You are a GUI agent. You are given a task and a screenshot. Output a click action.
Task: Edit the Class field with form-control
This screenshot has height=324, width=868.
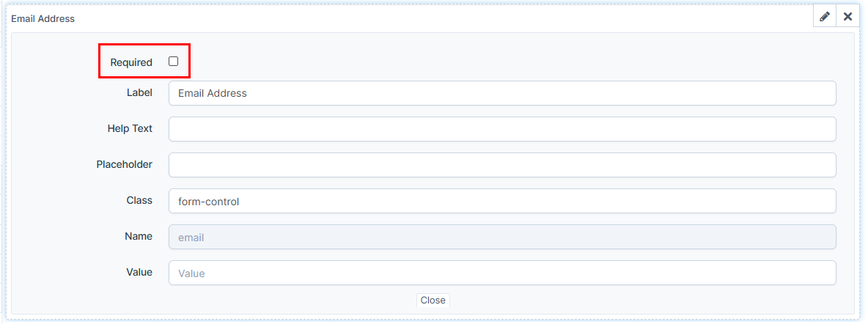point(502,201)
